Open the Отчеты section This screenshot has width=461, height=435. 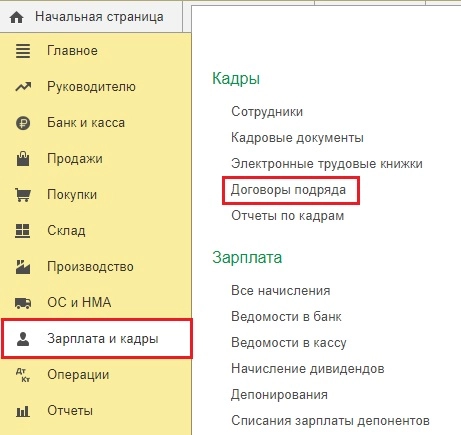[x=70, y=411]
